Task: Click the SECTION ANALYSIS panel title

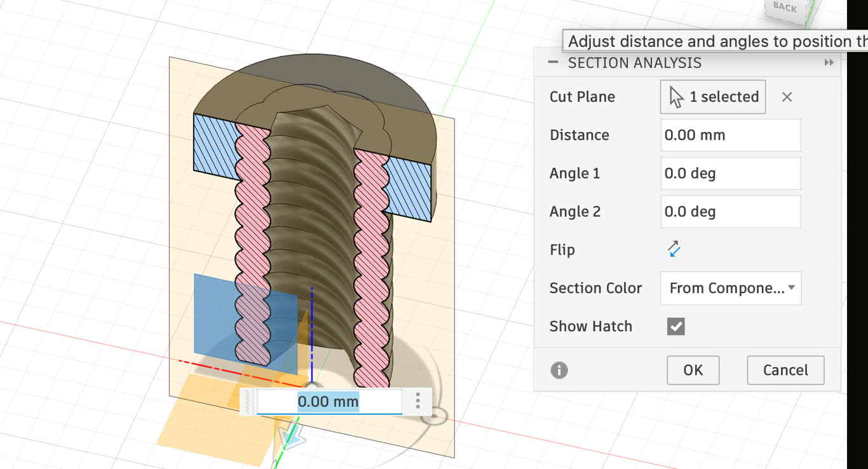Action: click(635, 63)
